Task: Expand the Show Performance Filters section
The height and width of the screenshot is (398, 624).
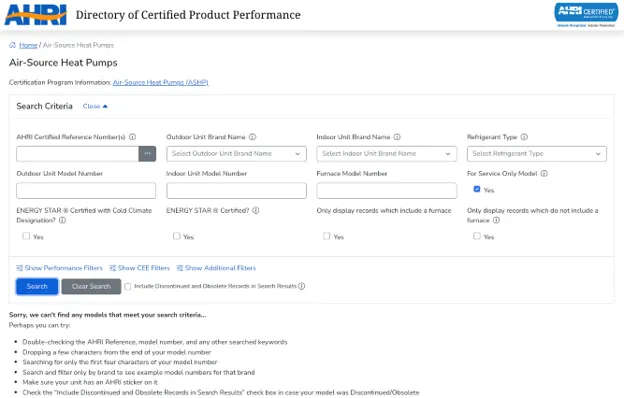Action: [x=63, y=268]
